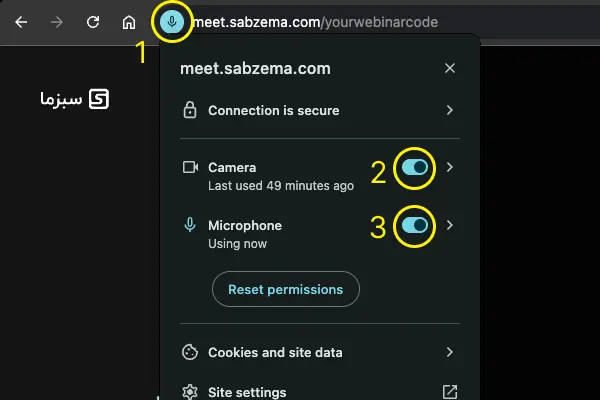Click the cookie icon in the popup
Image resolution: width=600 pixels, height=400 pixels.
(190, 352)
